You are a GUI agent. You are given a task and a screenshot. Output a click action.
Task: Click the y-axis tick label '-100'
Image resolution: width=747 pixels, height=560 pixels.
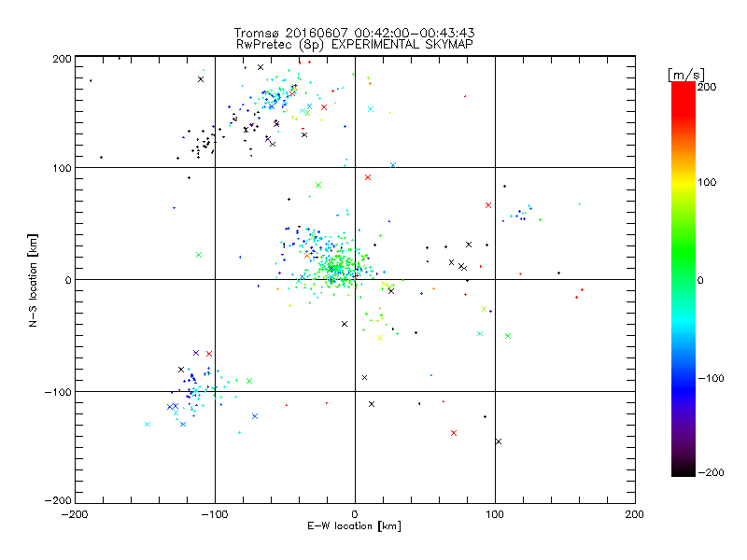click(58, 392)
